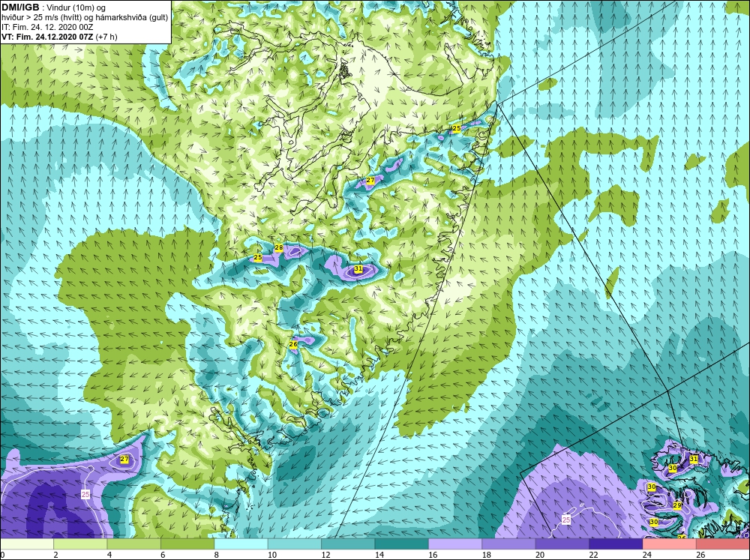Screen dimensions: 750x560
Task: Click the yellow 31 label in the central fjord peak
Action: point(358,269)
